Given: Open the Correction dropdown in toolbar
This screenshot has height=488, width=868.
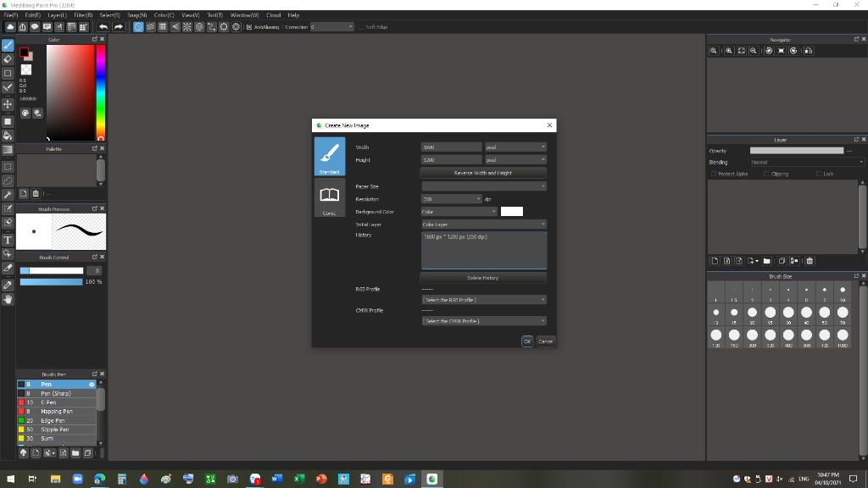Looking at the screenshot, I should pyautogui.click(x=331, y=27).
